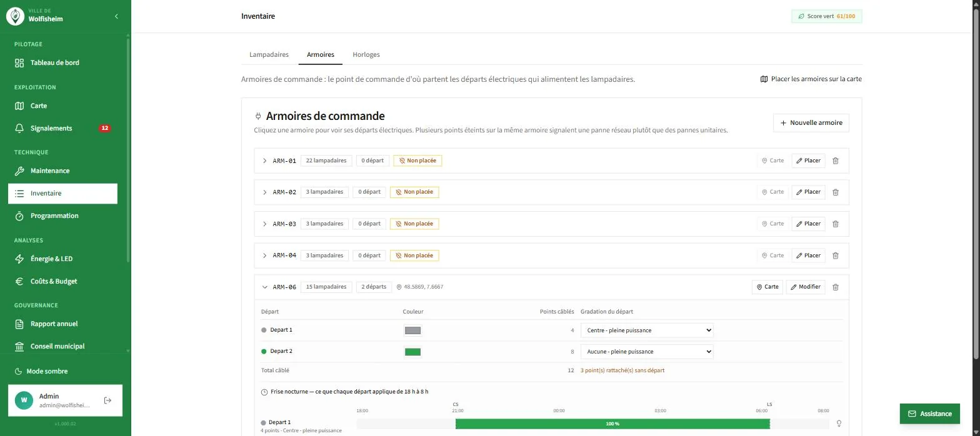Switch to the Horloges tab

pos(366,54)
